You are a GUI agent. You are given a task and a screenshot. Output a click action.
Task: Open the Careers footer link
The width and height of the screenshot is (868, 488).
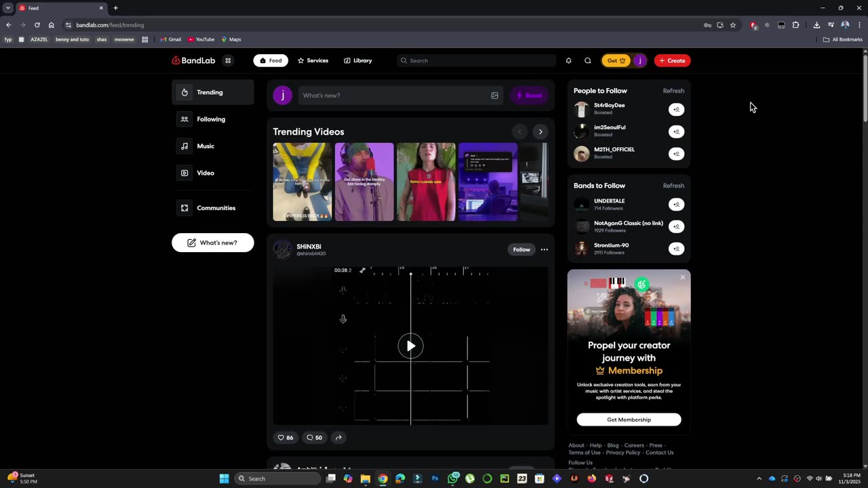click(634, 445)
